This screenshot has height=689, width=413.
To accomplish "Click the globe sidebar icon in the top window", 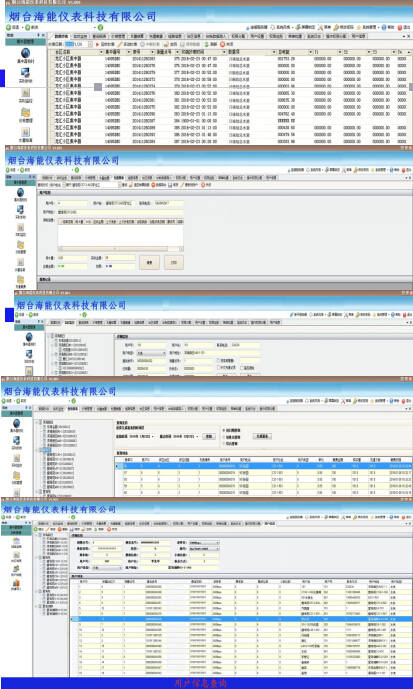I will (x=26, y=54).
